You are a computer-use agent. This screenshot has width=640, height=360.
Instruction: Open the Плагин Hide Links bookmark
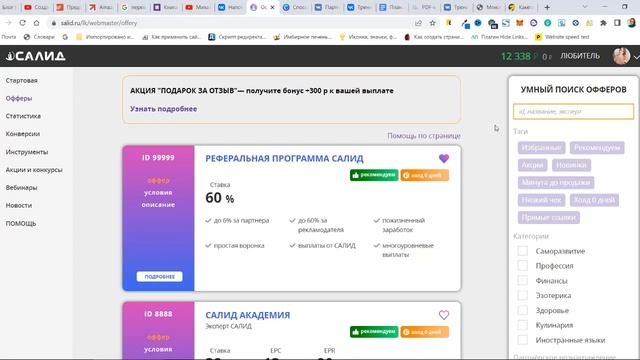click(499, 37)
